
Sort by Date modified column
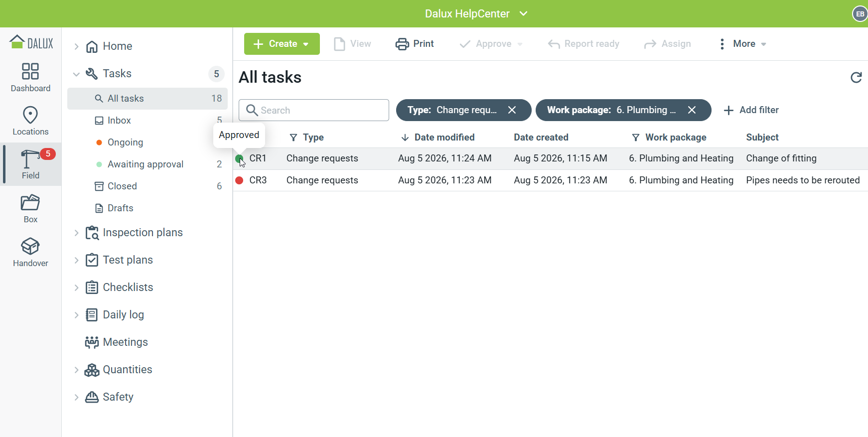(437, 138)
